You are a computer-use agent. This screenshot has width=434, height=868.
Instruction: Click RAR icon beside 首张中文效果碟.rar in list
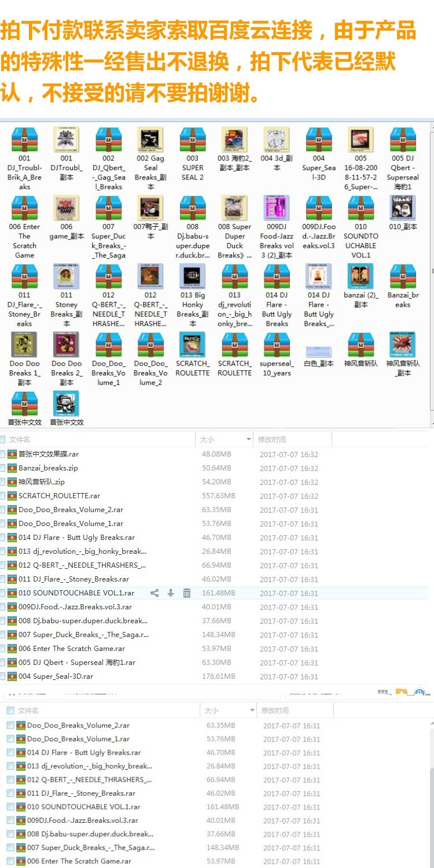point(12,454)
